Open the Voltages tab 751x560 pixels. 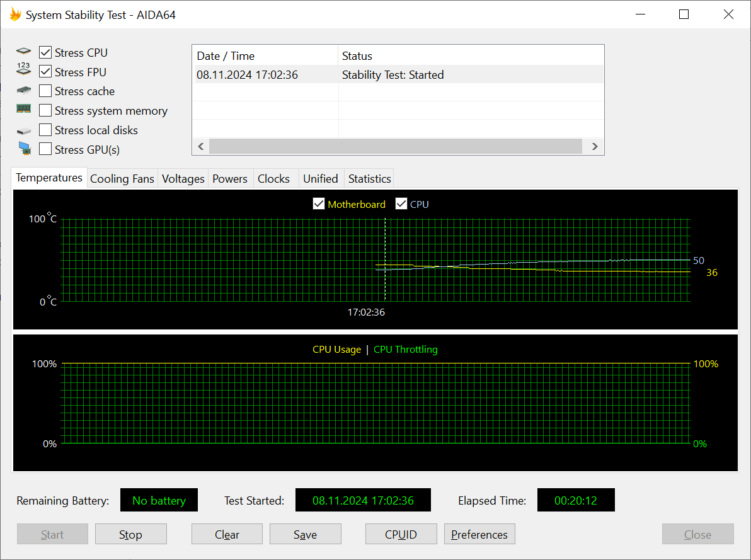(183, 179)
